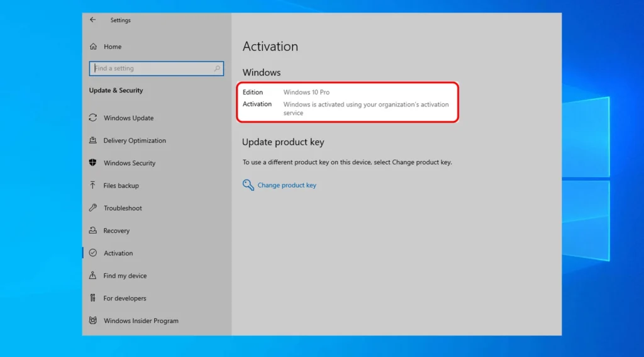The height and width of the screenshot is (357, 644).
Task: Open Windows Insider Program page
Action: [x=141, y=321]
